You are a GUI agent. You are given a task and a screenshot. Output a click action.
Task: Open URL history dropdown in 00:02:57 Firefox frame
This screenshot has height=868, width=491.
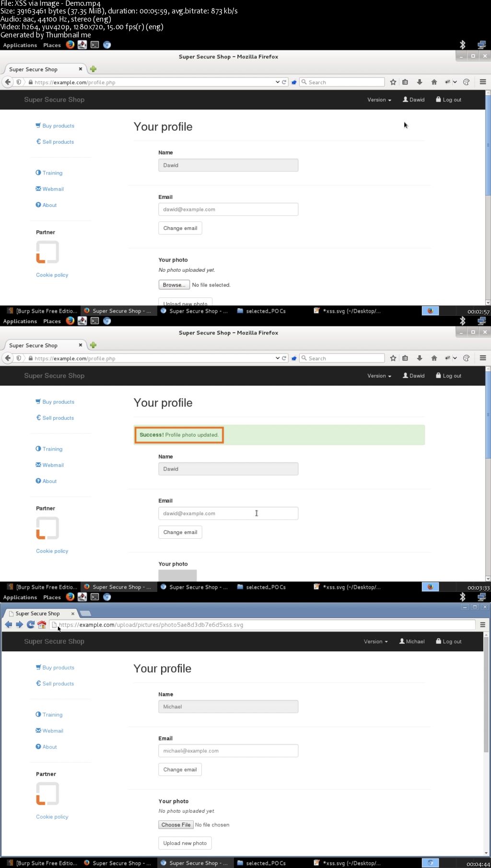(x=278, y=82)
